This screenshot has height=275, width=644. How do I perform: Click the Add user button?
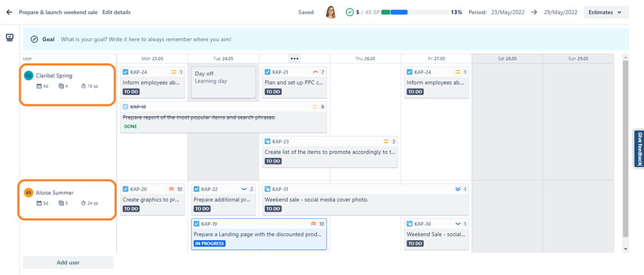coord(68,262)
